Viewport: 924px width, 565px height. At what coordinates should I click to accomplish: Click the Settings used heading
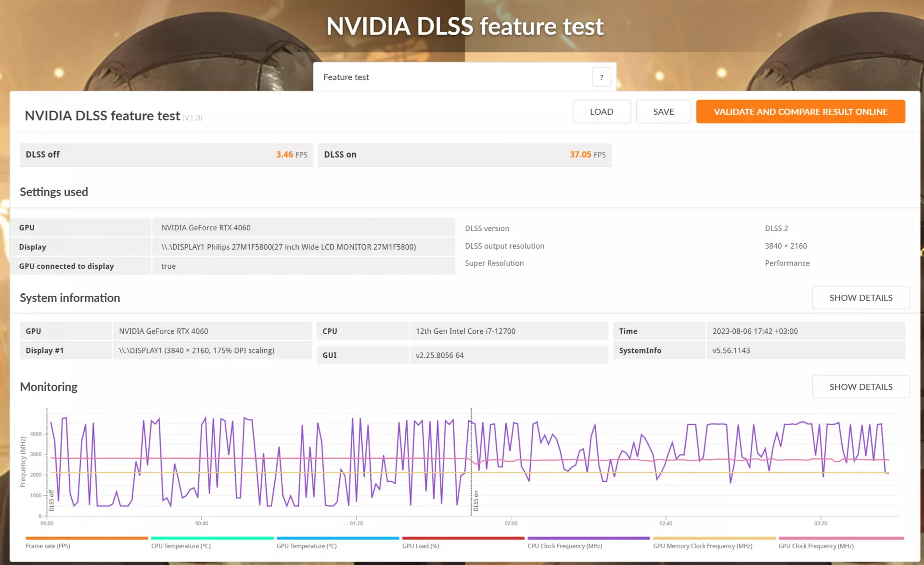coord(54,191)
